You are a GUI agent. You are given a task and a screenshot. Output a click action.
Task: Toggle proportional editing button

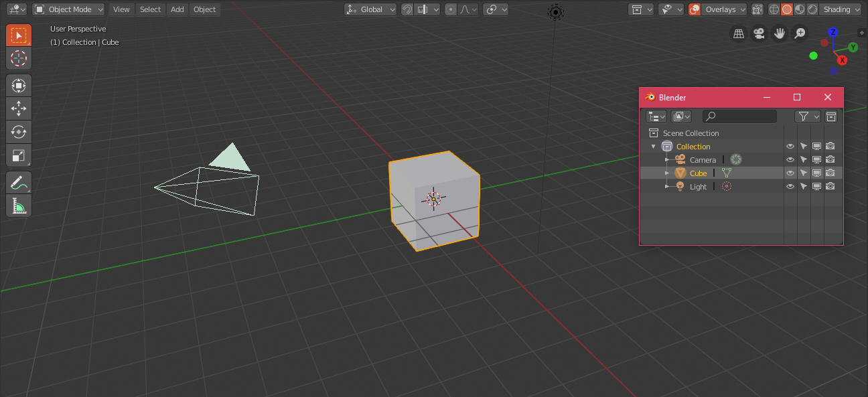pos(451,9)
